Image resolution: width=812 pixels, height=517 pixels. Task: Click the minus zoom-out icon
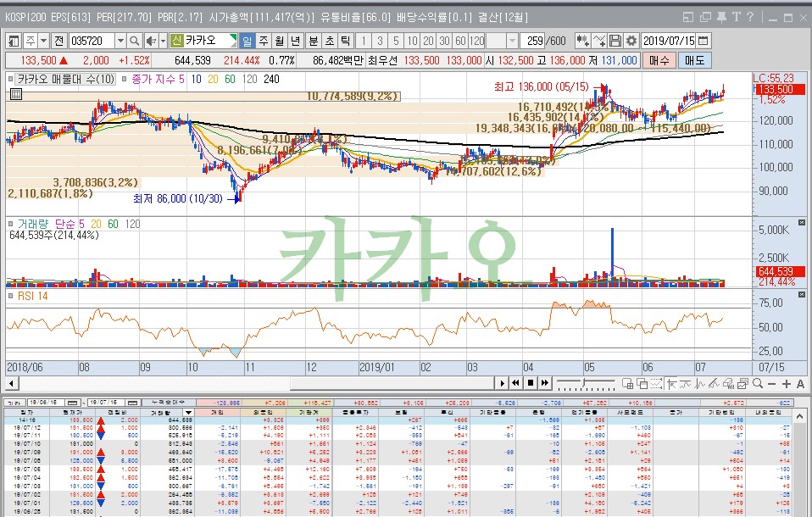(x=772, y=384)
